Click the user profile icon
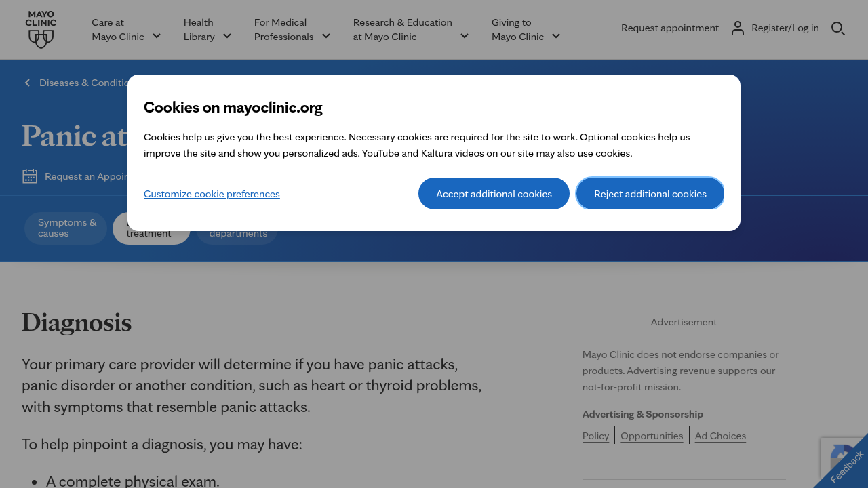Viewport: 868px width, 488px height. (x=738, y=28)
